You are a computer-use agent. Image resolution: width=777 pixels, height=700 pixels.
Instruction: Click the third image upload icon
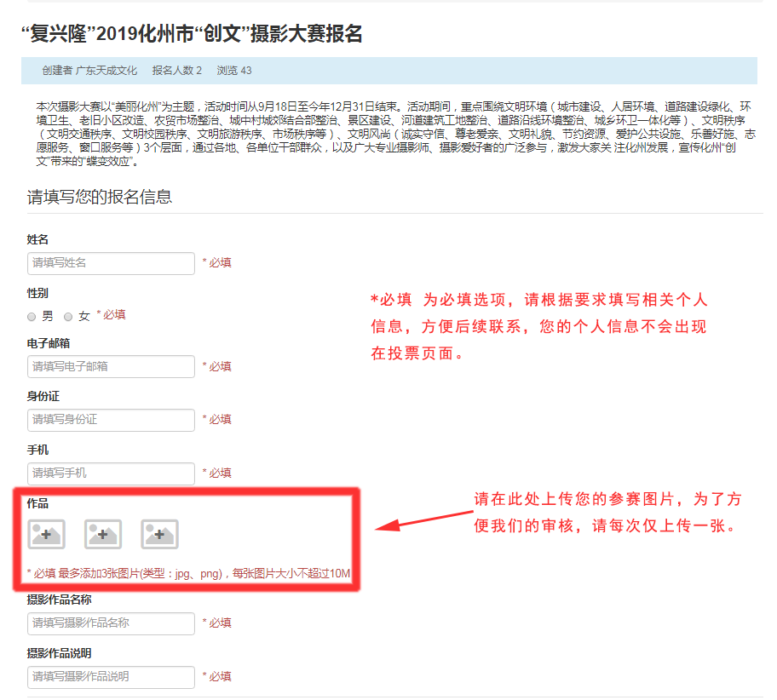pyautogui.click(x=158, y=534)
